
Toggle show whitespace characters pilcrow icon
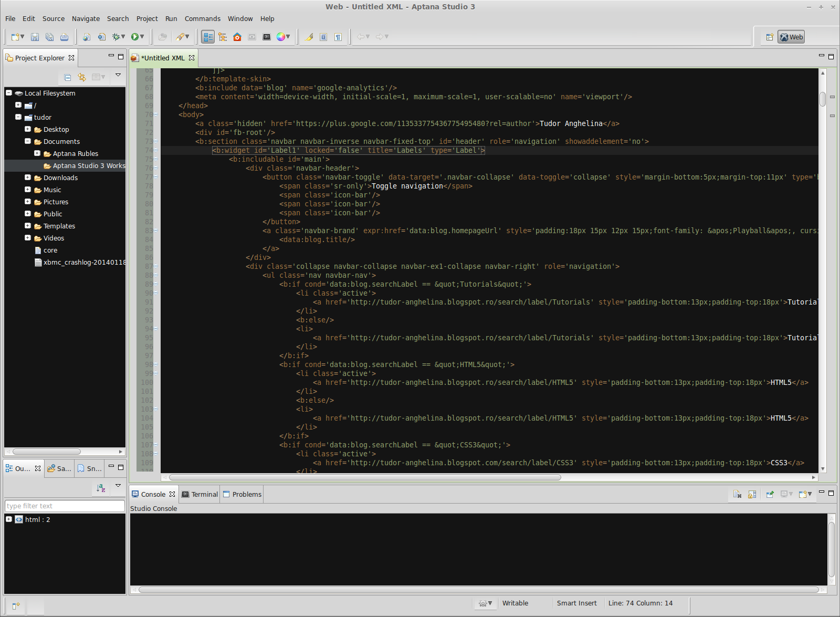point(338,37)
